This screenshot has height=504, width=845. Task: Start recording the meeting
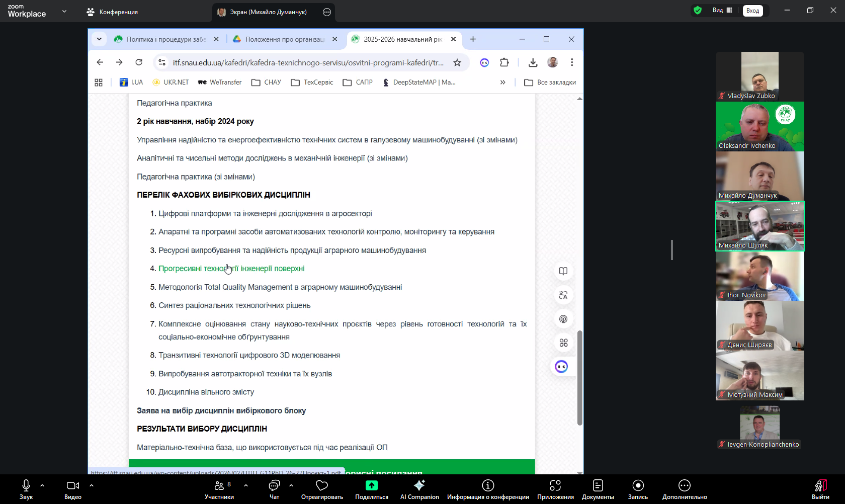(x=638, y=489)
